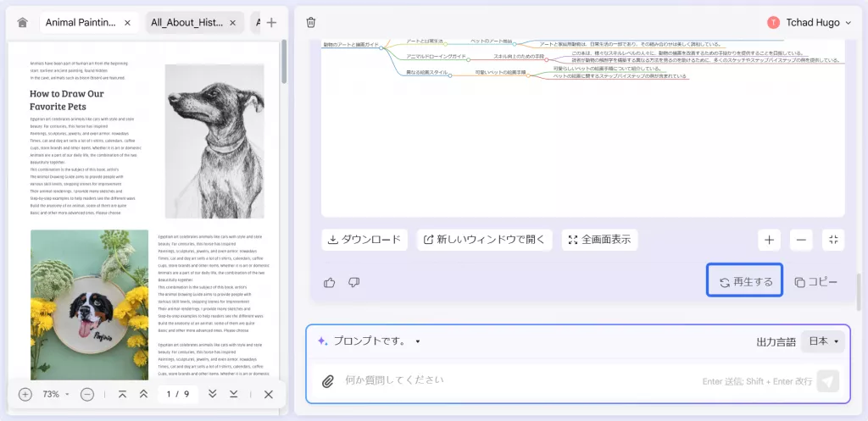Close the All_About_Hist tab
Screen dimensions: 868x421
tap(232, 23)
